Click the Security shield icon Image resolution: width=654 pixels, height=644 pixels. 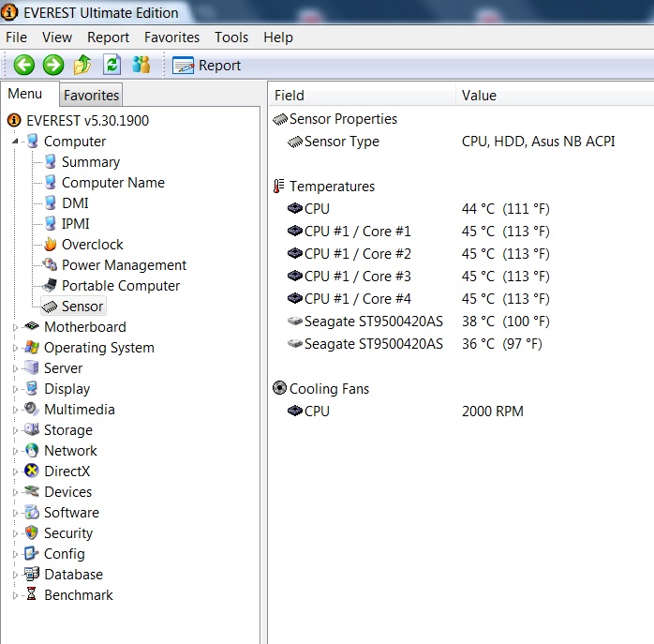pos(32,532)
